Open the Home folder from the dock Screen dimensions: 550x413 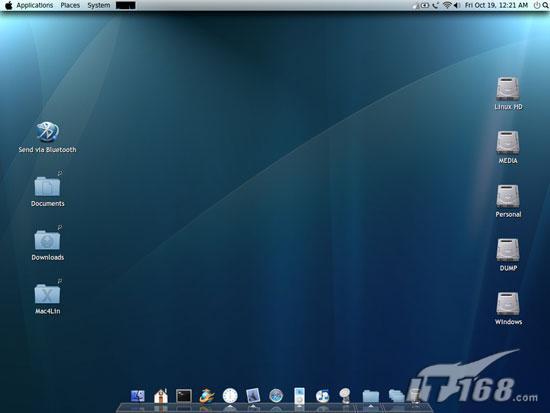pos(161,396)
